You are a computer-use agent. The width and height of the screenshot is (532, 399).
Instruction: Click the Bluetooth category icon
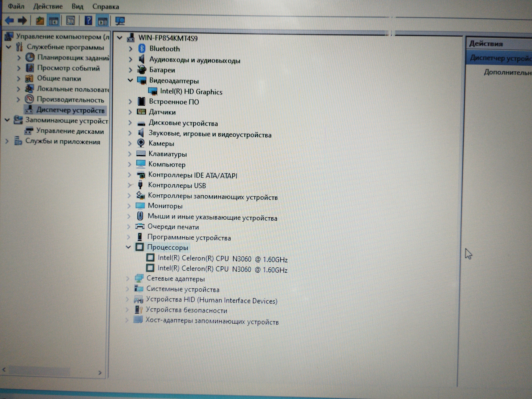point(142,48)
